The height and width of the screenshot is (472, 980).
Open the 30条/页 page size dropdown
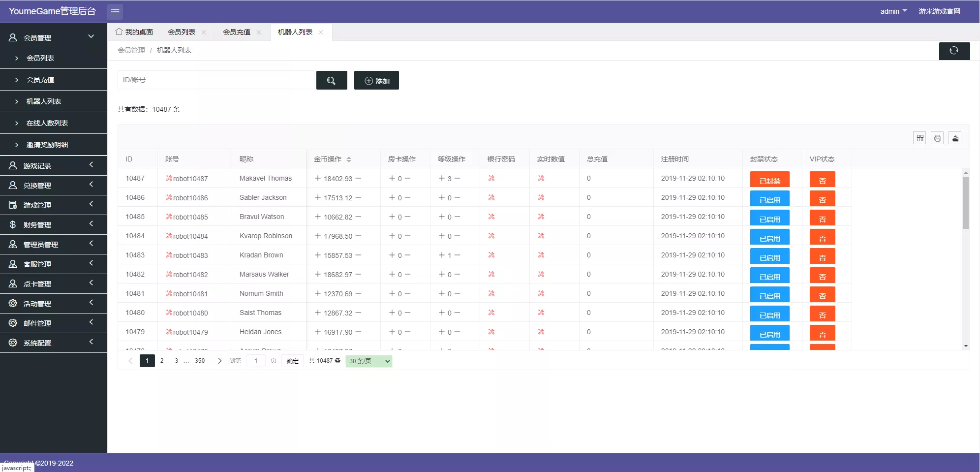pos(368,361)
